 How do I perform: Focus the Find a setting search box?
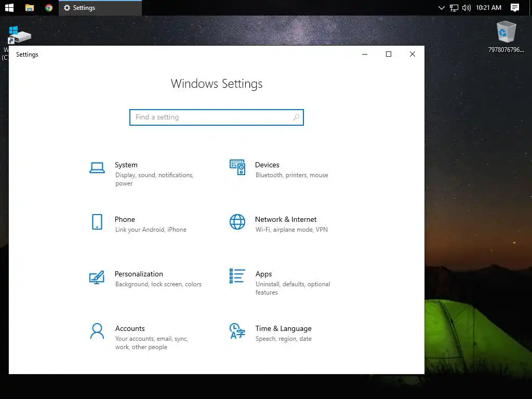(x=217, y=117)
